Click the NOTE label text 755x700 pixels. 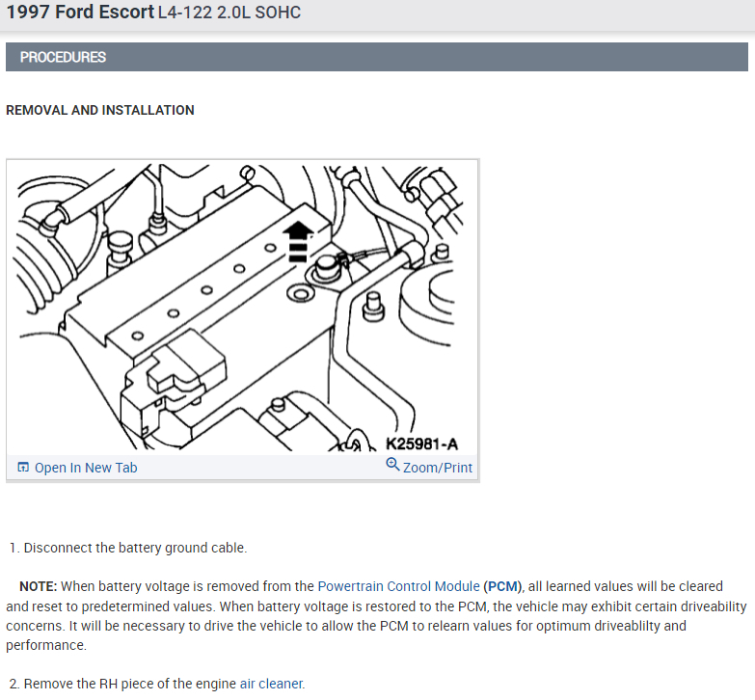click(38, 586)
